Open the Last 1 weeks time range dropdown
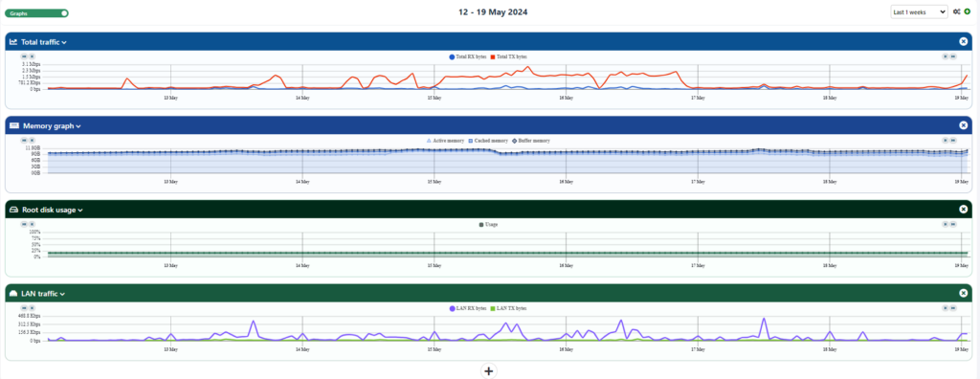The image size is (980, 379). 919,11
